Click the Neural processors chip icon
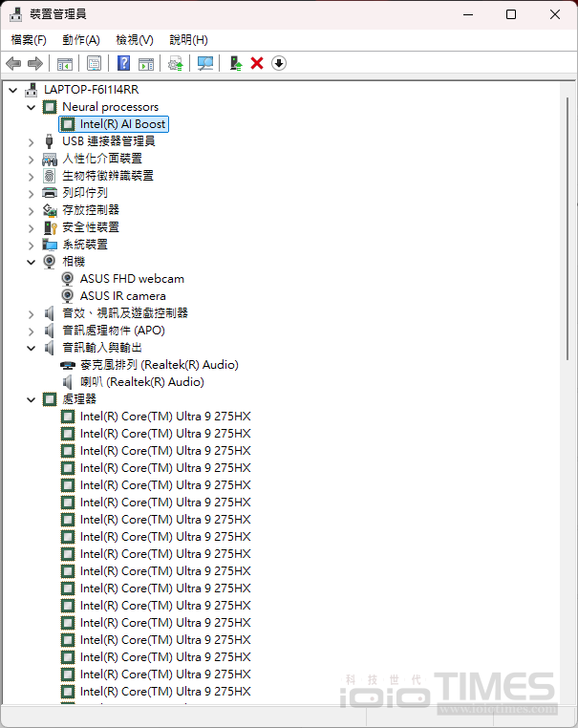This screenshot has width=578, height=728. point(50,107)
